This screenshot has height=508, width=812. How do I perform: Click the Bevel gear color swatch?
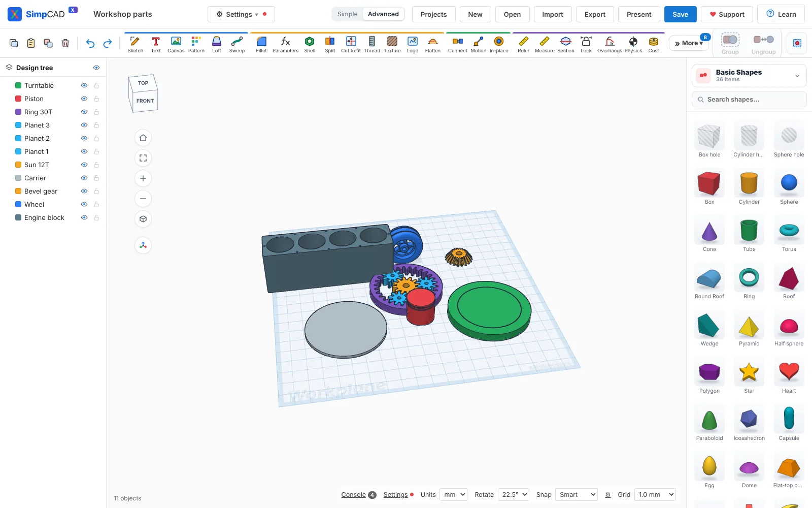pos(18,191)
